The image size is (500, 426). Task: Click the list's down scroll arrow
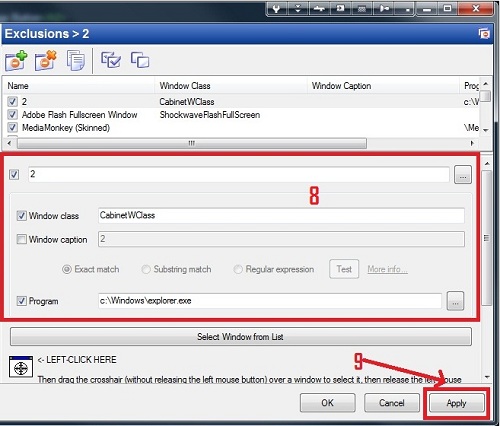486,130
